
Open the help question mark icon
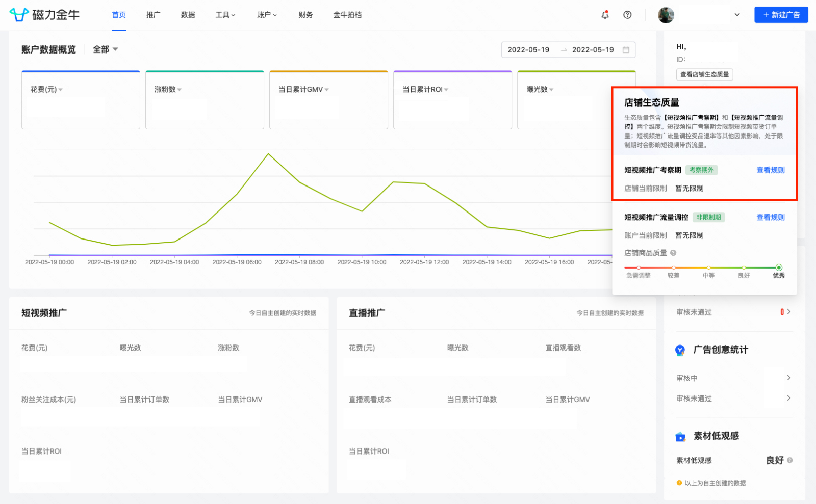click(627, 15)
